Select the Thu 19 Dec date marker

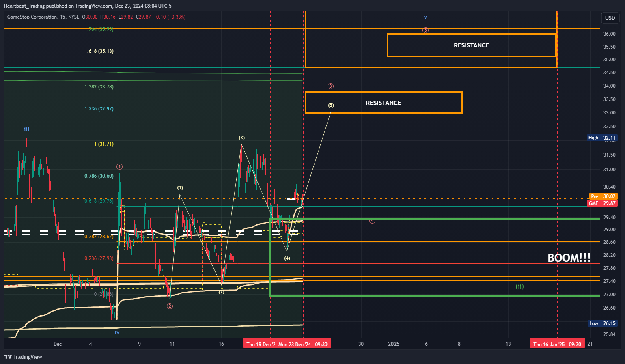tap(260, 344)
